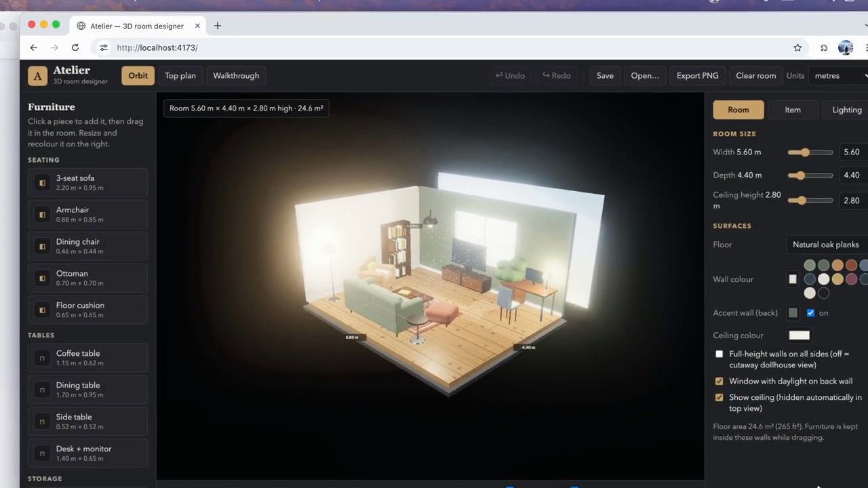Viewport: 868px width, 488px height.
Task: Turn off accent wall checkbox
Action: (810, 313)
